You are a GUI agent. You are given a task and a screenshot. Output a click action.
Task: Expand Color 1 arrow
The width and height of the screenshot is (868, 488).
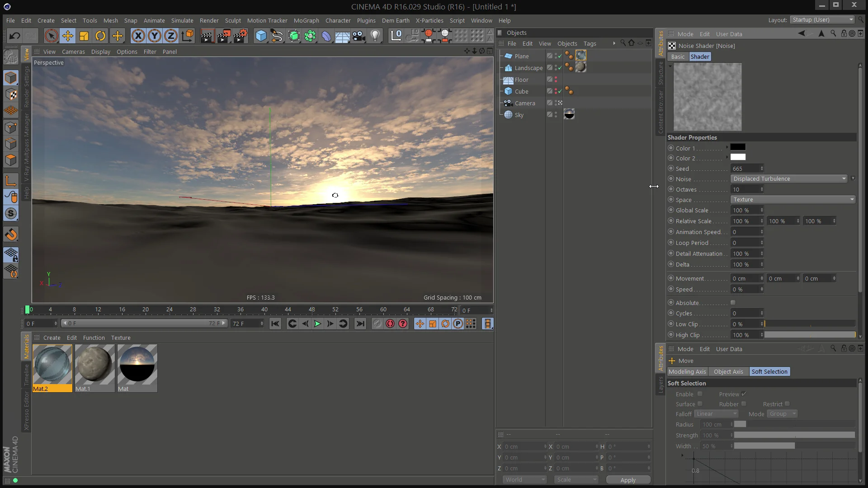point(727,147)
